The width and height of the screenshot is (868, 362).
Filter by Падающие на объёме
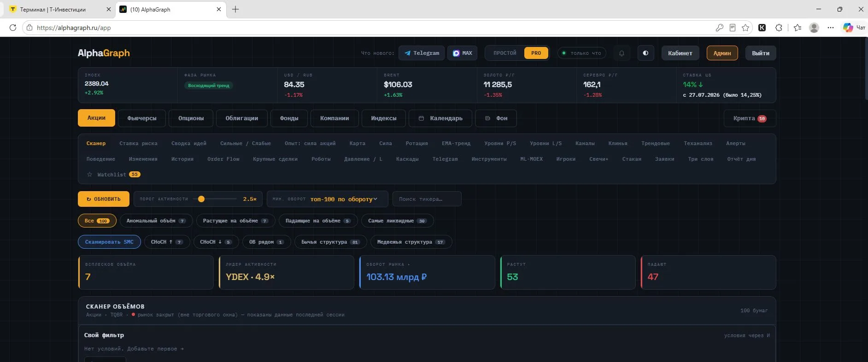318,221
